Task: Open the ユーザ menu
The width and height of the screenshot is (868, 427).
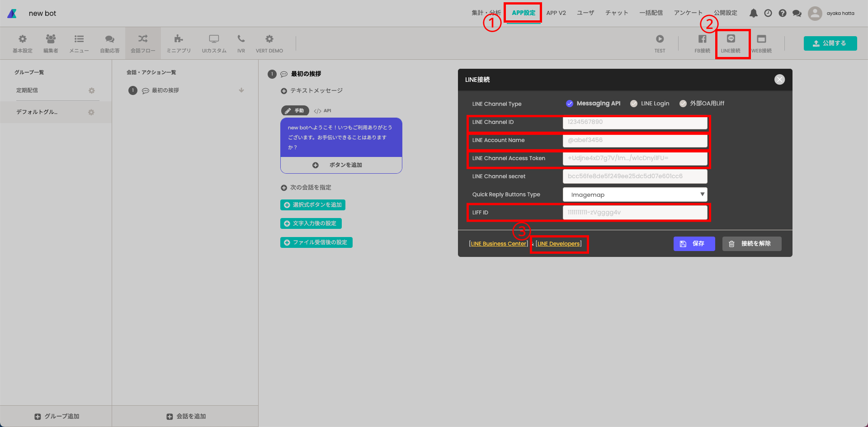Action: click(585, 13)
